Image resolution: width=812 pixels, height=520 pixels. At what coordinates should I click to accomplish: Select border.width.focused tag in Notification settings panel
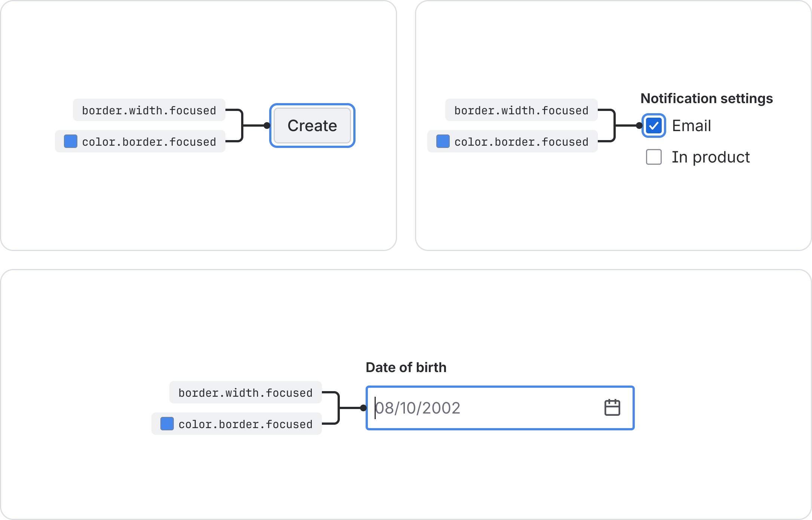point(521,110)
